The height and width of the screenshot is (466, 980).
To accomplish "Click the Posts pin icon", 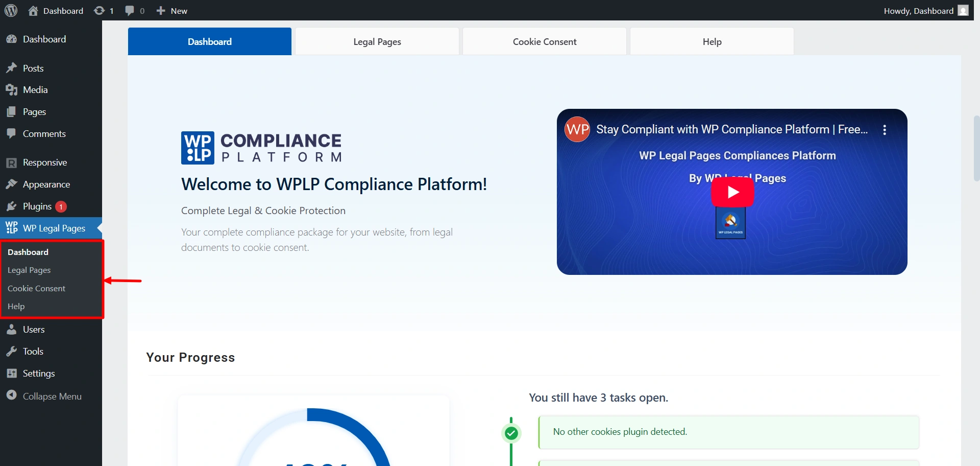I will 11,68.
